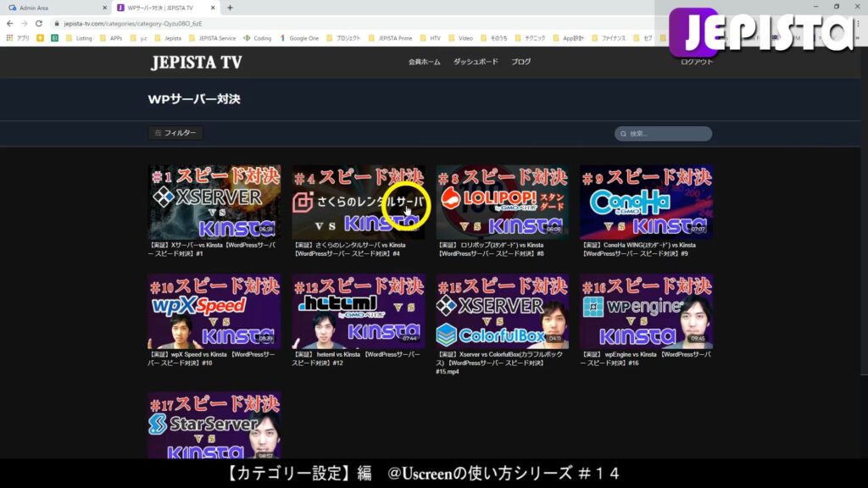Open the JEPISTA Prime bookmarks folder

[390, 38]
